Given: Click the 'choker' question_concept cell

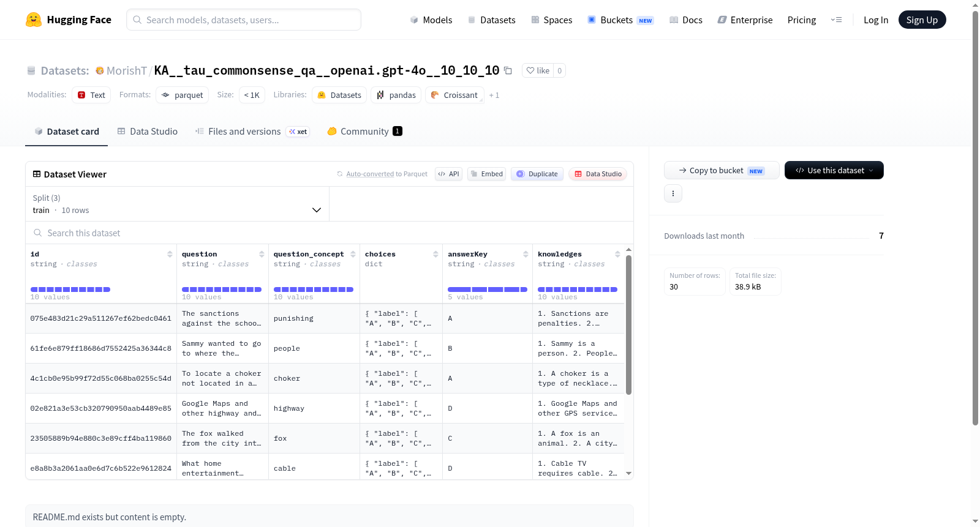Looking at the screenshot, I should 314,378.
